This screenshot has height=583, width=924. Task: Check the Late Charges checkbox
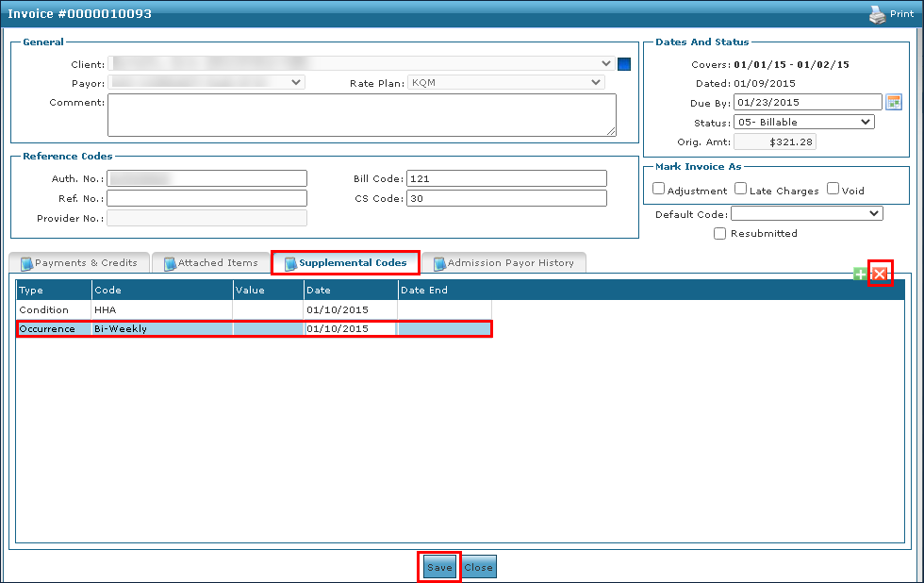741,189
